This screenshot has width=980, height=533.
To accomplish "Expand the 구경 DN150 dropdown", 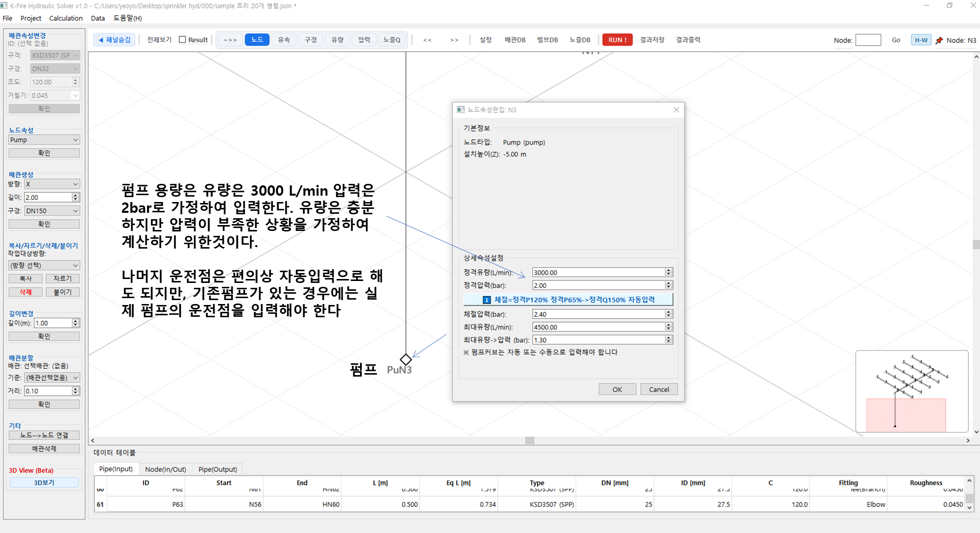I will tap(51, 211).
